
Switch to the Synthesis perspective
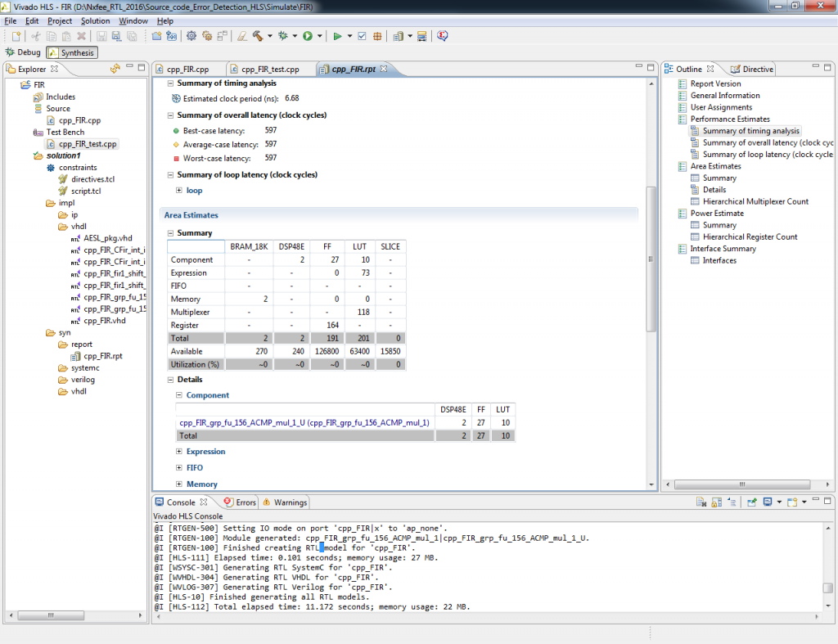coord(72,52)
